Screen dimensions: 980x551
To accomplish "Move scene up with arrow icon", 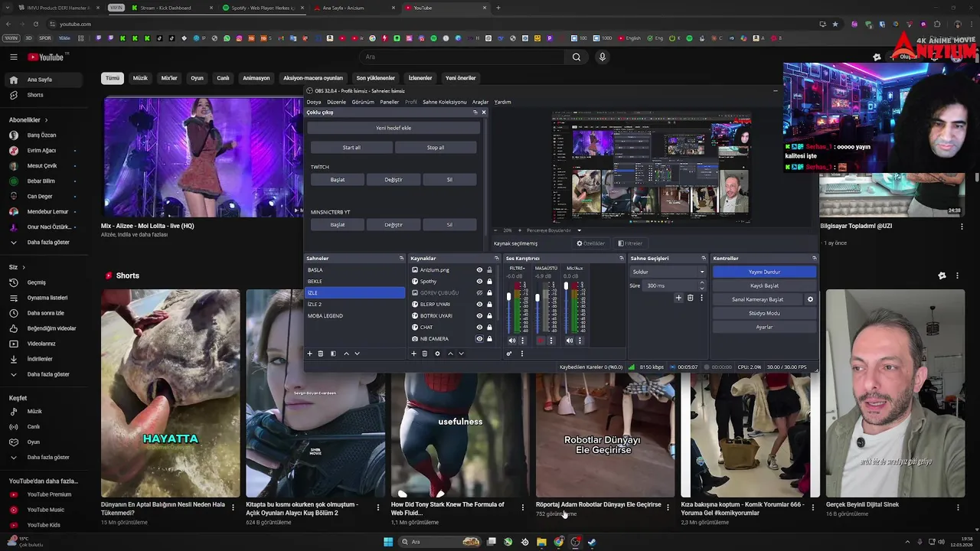I will (x=346, y=354).
